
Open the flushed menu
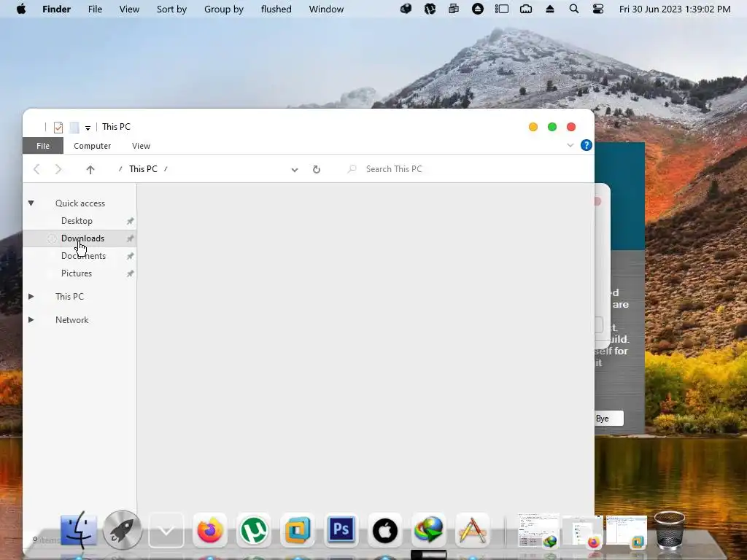276,9
